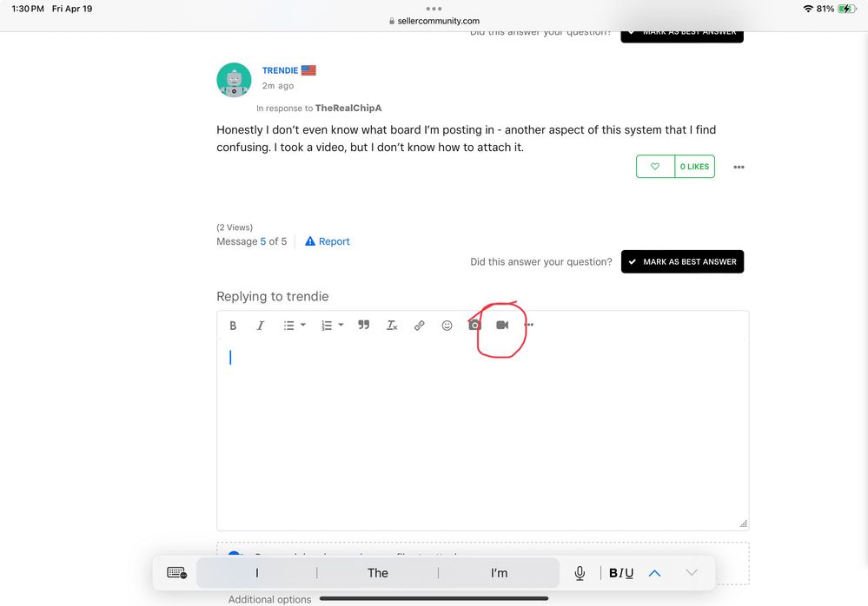Click the insert link icon
The height and width of the screenshot is (606, 868).
click(419, 326)
